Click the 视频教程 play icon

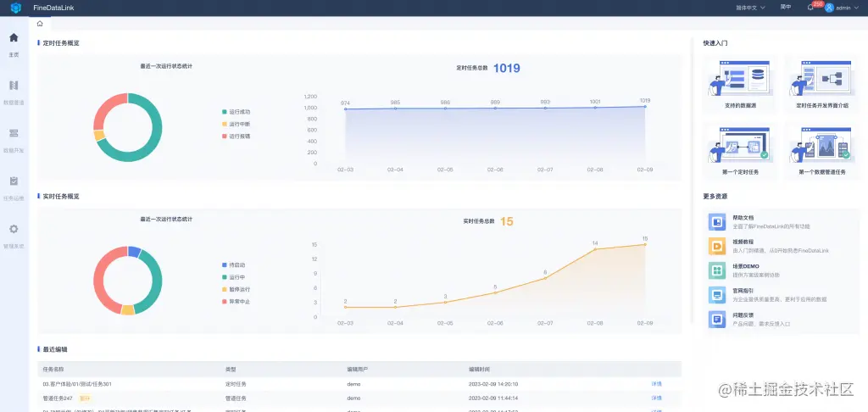click(x=717, y=246)
